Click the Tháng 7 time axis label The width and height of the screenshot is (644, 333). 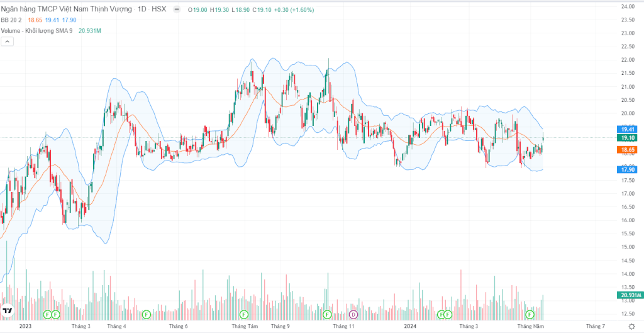click(x=596, y=327)
